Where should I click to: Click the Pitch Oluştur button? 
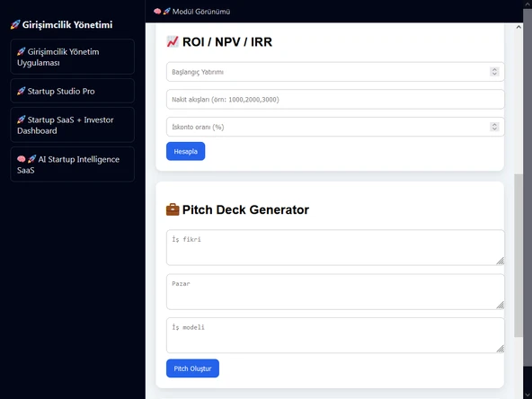pos(192,368)
